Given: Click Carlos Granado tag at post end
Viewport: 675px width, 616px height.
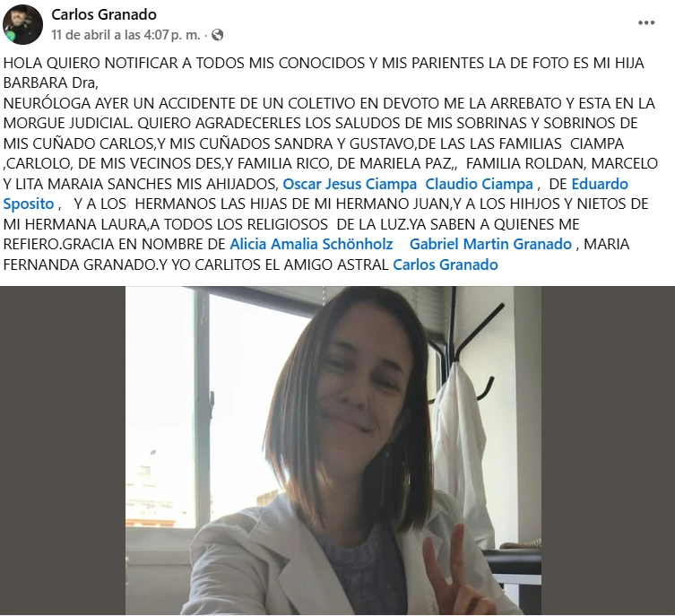Looking at the screenshot, I should pos(446,265).
